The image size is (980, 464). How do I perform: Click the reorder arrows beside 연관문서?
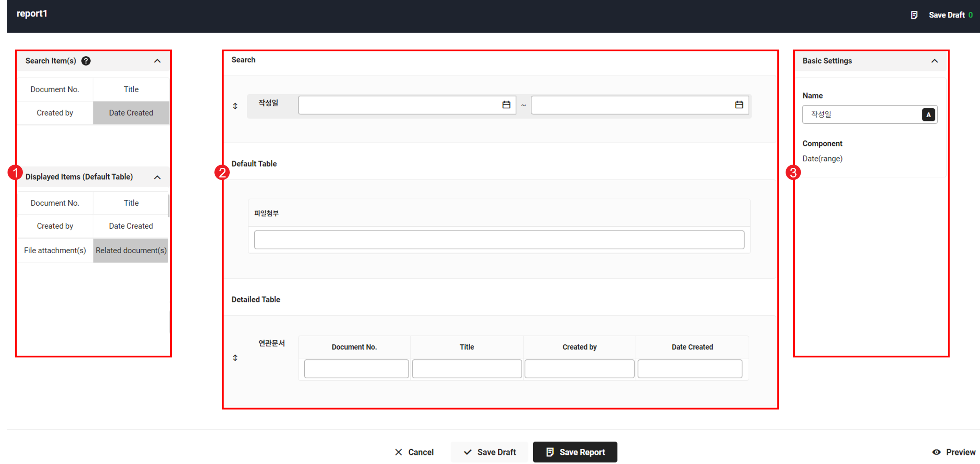(235, 357)
